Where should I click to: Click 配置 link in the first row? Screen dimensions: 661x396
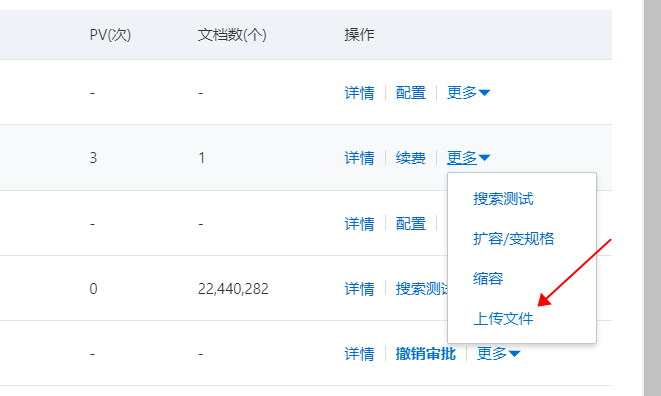click(411, 93)
